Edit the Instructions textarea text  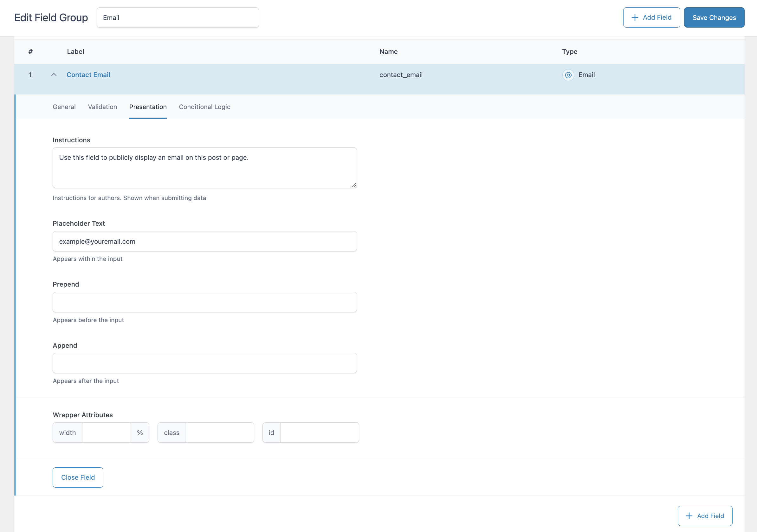pyautogui.click(x=204, y=167)
